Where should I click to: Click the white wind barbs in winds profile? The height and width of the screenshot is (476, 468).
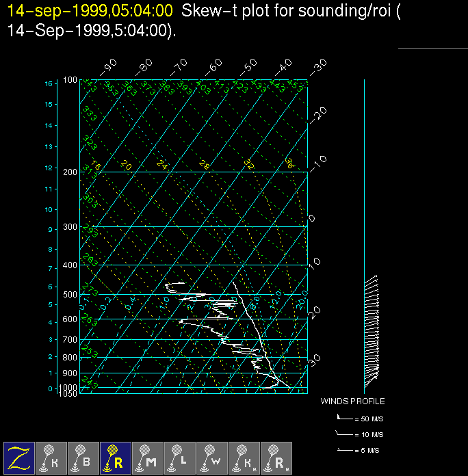[371, 328]
